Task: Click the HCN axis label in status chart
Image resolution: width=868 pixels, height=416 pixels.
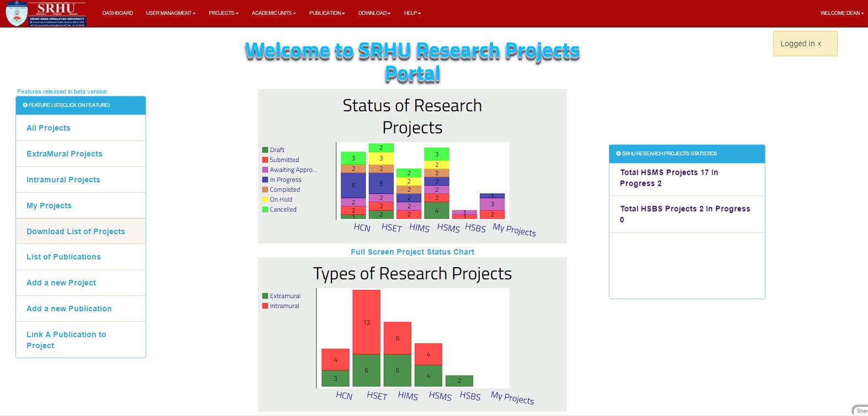Action: tap(362, 228)
